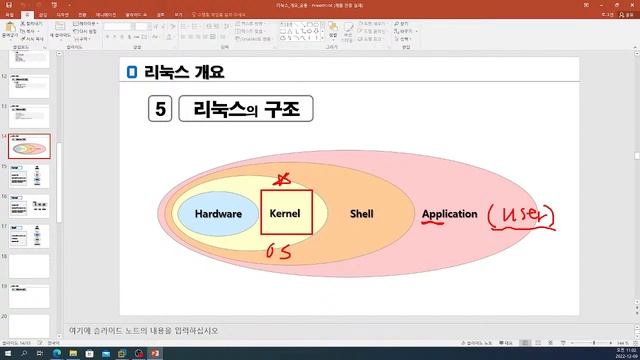Open Replace in the Editing group
640x360 pixels.
coord(404,31)
